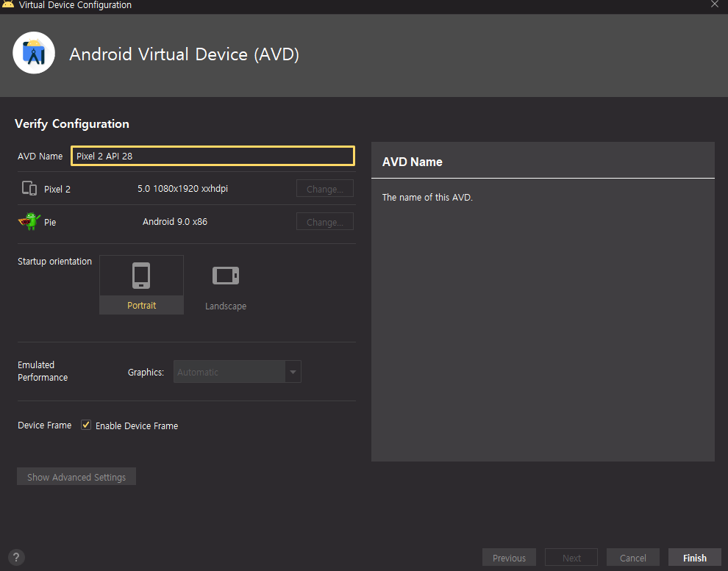Click the 'Emulated Performance' label

[43, 371]
